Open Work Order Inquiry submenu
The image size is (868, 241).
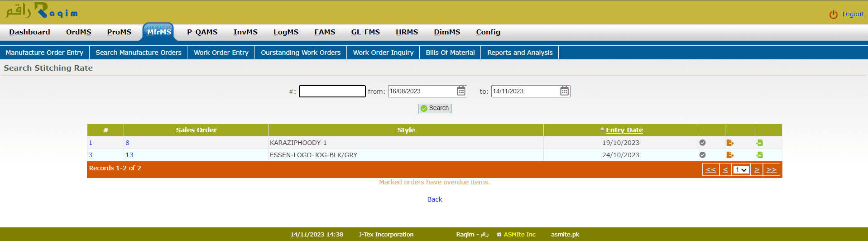point(383,53)
